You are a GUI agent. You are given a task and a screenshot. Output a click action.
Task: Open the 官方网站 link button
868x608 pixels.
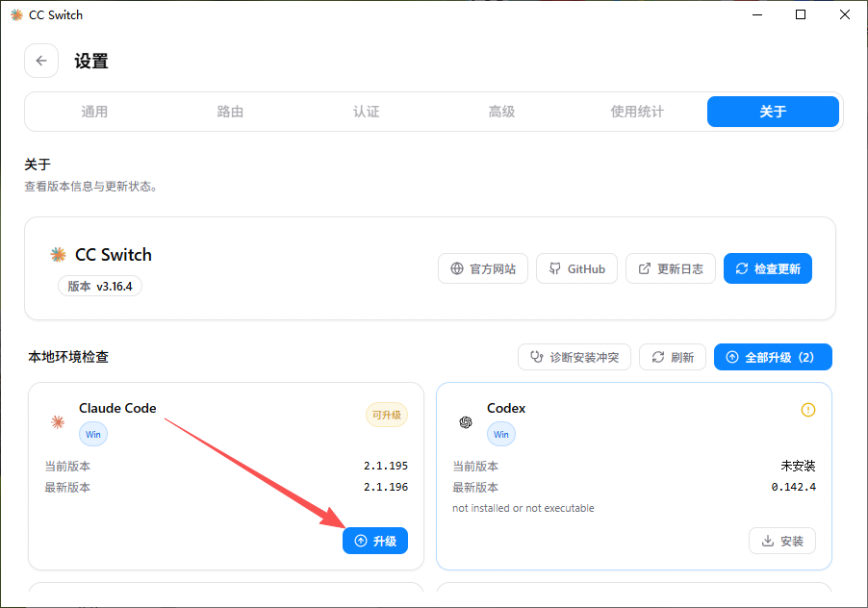[x=483, y=268]
